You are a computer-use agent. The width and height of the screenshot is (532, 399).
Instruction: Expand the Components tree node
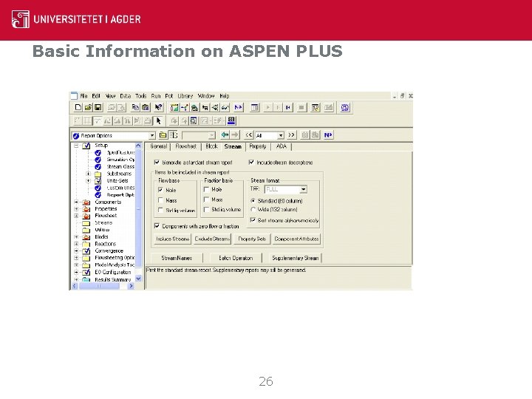(x=76, y=202)
